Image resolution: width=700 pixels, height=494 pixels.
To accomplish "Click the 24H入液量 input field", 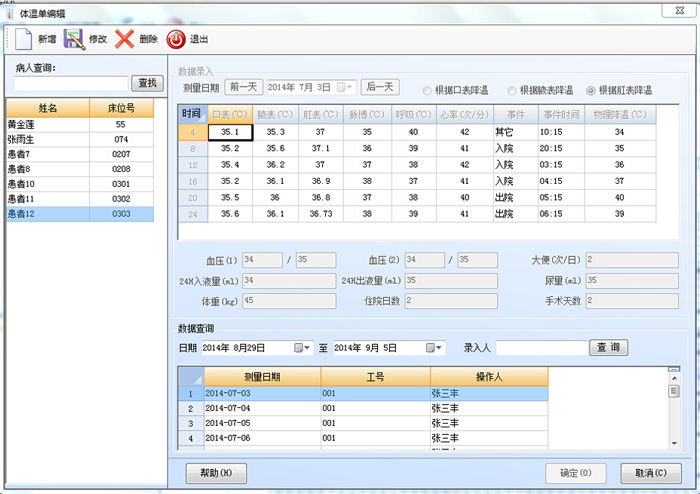I will [289, 281].
